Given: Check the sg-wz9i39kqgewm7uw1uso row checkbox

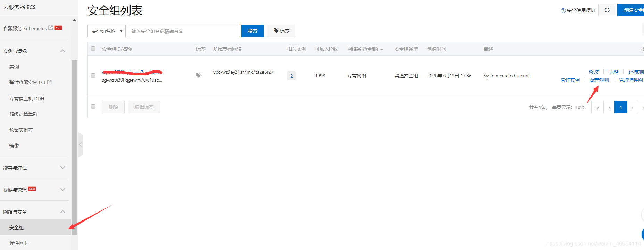Looking at the screenshot, I should 93,75.
